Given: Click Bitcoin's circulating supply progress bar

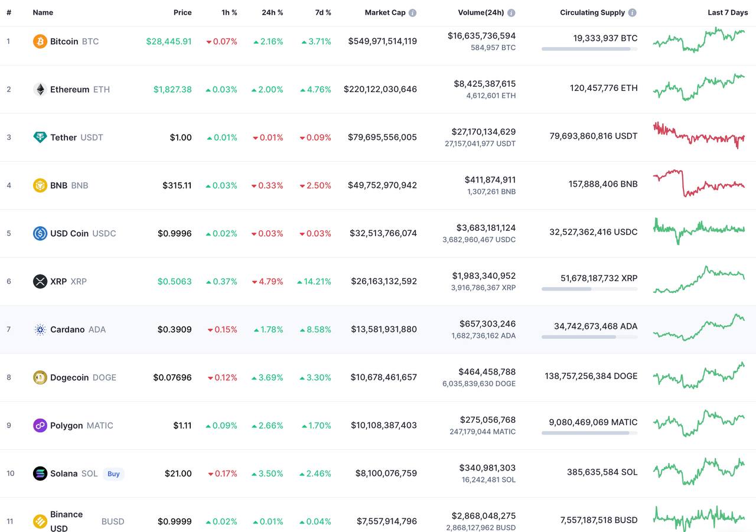Looking at the screenshot, I should pyautogui.click(x=589, y=49).
